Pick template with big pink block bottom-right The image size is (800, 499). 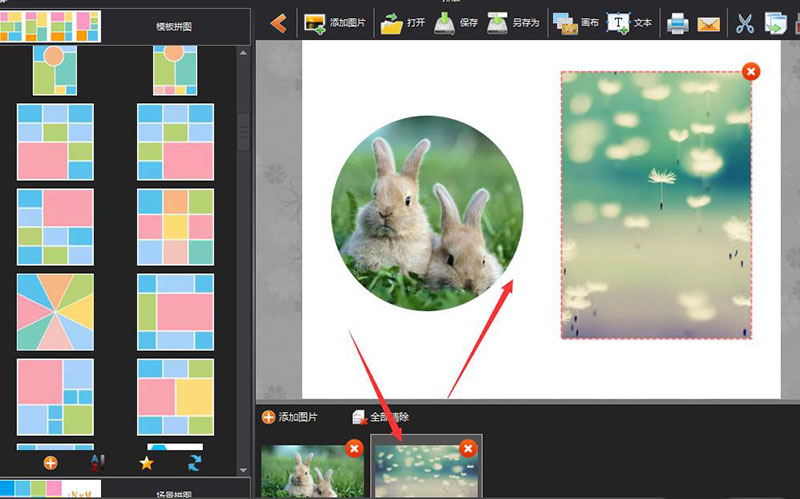[x=176, y=142]
